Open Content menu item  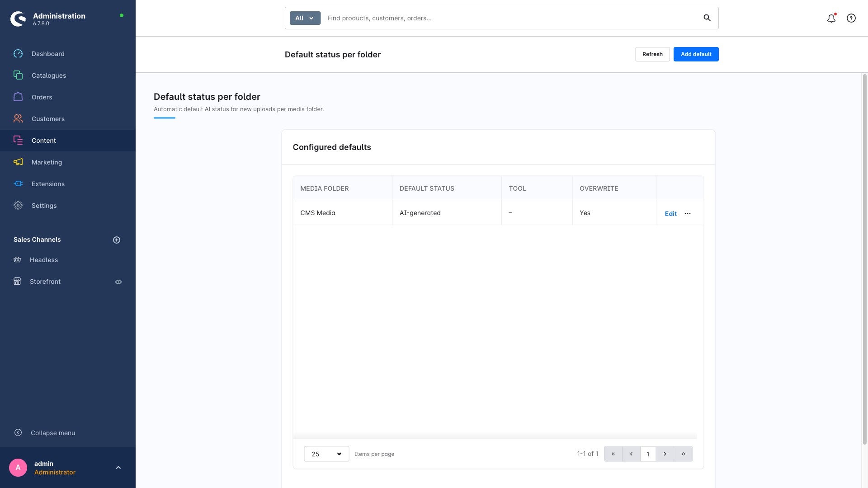coord(68,141)
